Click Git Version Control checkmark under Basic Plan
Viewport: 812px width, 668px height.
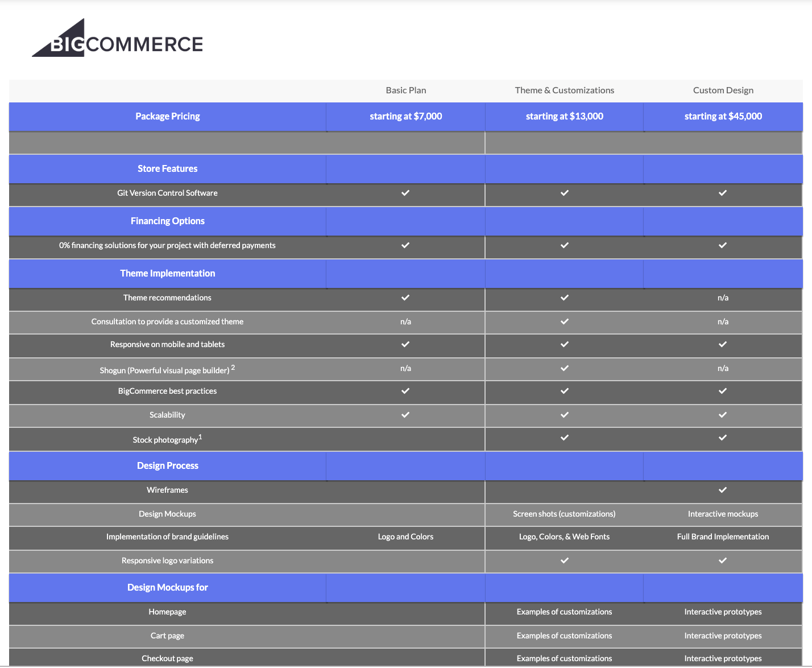[405, 193]
